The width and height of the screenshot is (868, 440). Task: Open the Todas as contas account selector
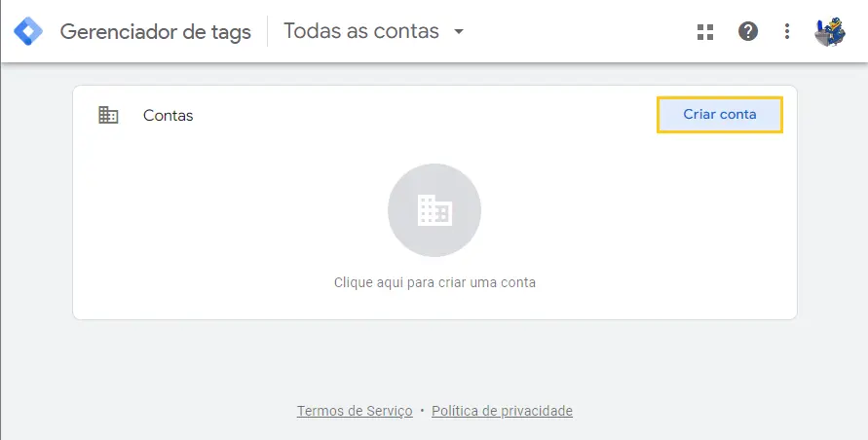[374, 31]
